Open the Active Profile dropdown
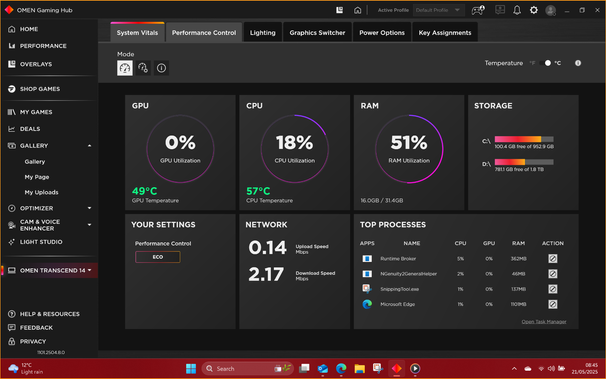The image size is (606, 379). pyautogui.click(x=438, y=10)
